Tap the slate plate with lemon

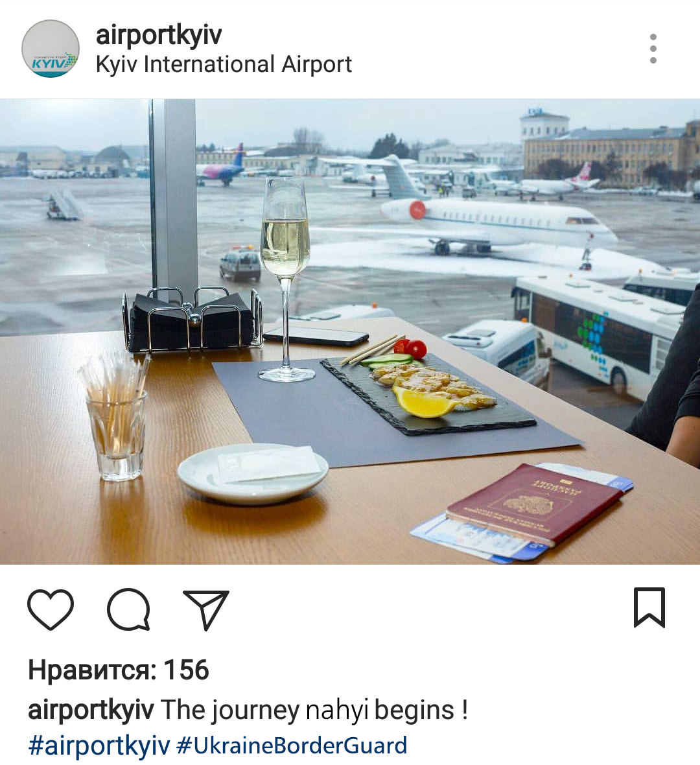[x=427, y=394]
